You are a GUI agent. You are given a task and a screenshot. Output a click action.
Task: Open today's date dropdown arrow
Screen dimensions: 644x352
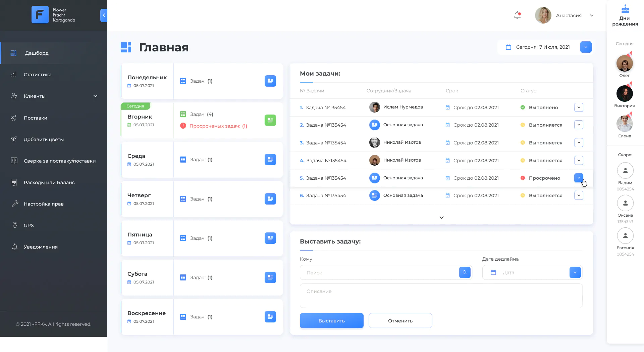[x=586, y=47]
